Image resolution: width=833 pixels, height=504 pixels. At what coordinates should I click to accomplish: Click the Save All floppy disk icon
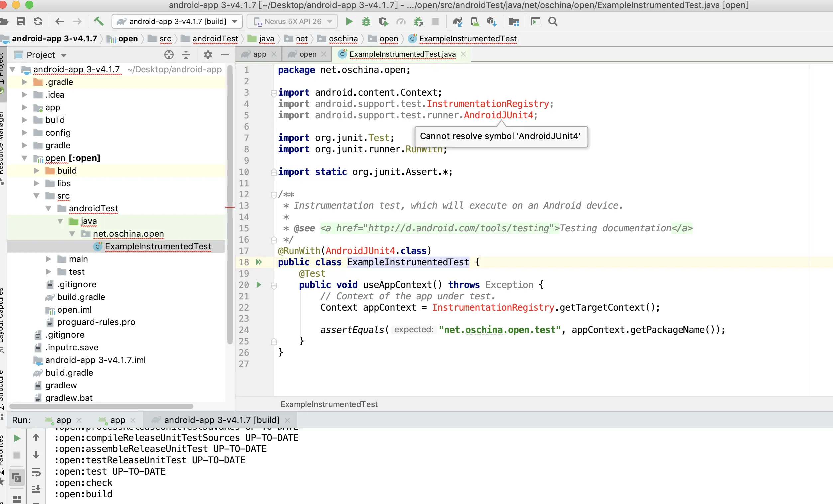[21, 22]
